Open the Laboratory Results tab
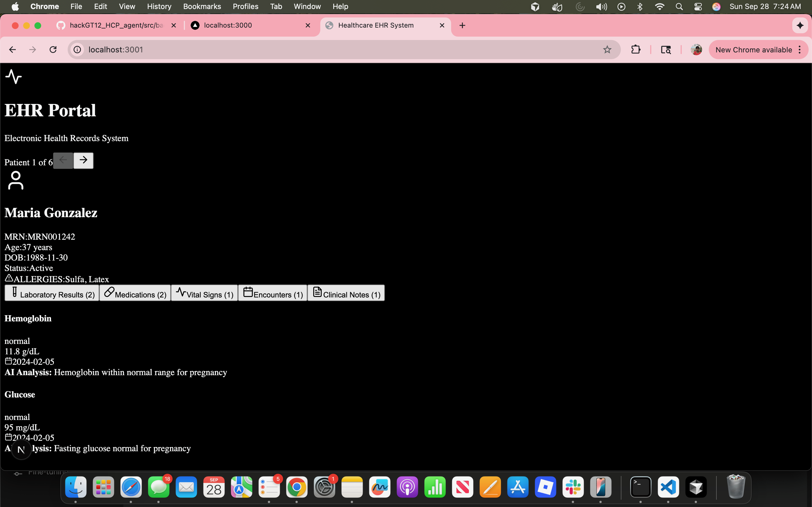This screenshot has height=507, width=812. (x=52, y=293)
